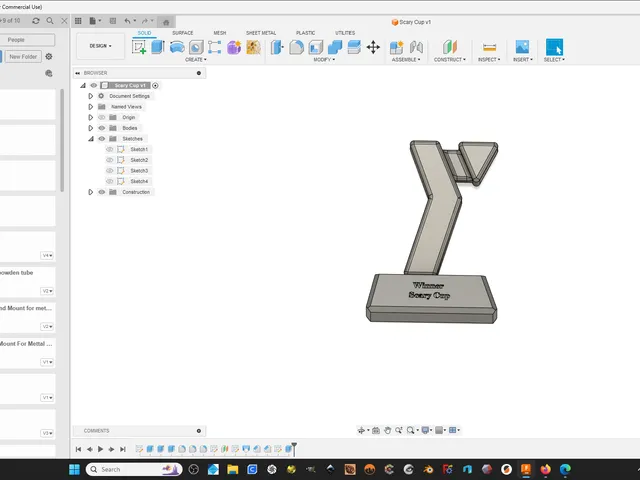The height and width of the screenshot is (480, 640).
Task: Click the Orbit navigation icon
Action: [361, 430]
